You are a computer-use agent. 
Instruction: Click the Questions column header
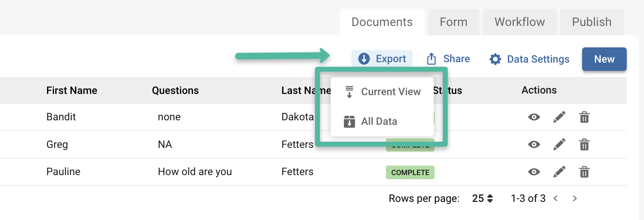175,91
